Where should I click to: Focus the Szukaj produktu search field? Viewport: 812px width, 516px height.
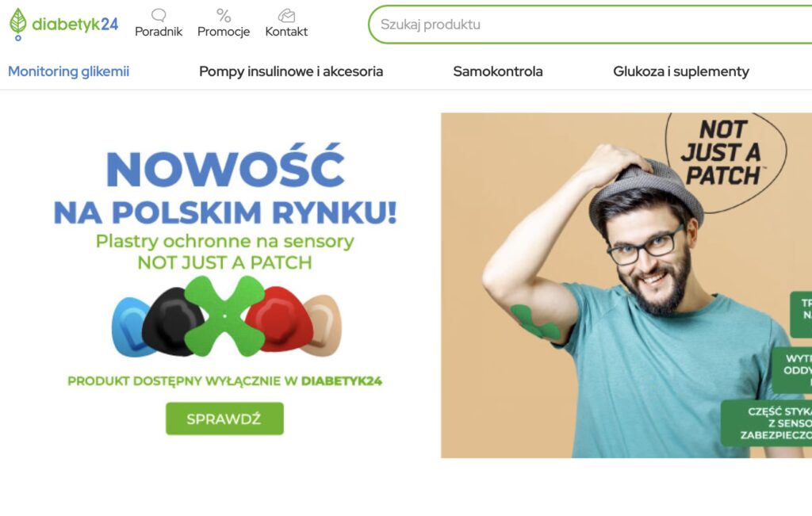click(x=590, y=25)
